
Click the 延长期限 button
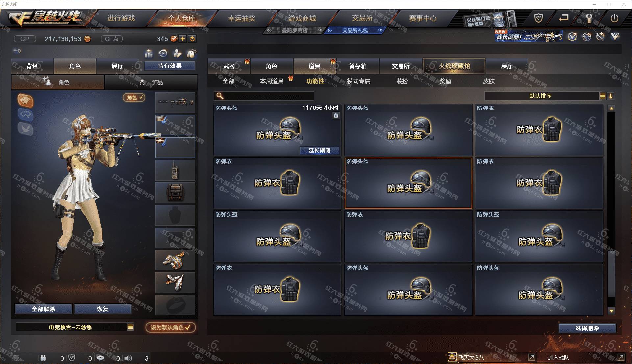(319, 151)
